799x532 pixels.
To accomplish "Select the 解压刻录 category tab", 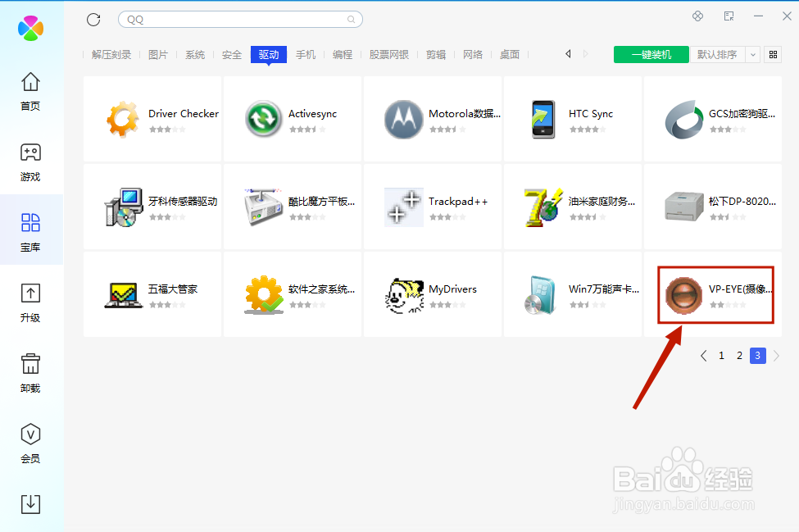I will click(111, 55).
